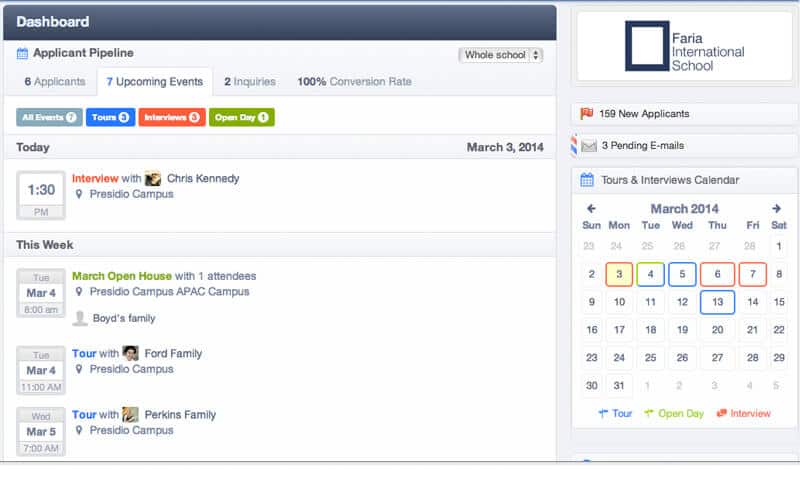Select March 20 on the calendar

click(717, 330)
